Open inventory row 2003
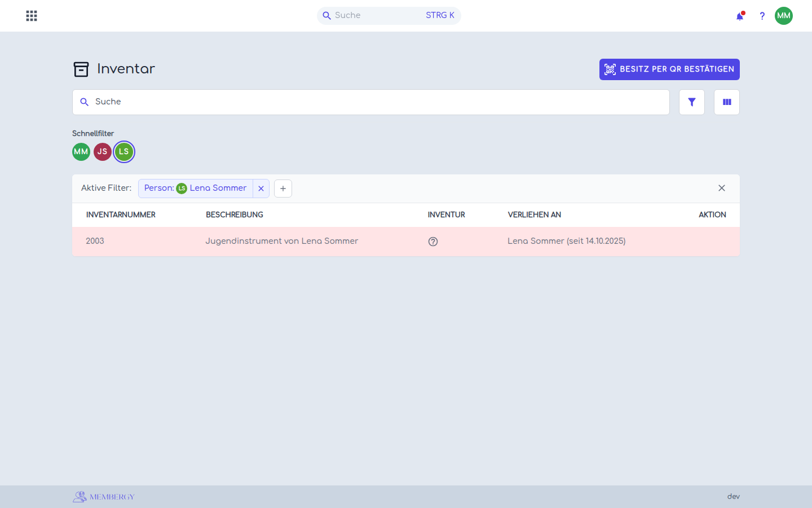The image size is (812, 508). tap(406, 242)
